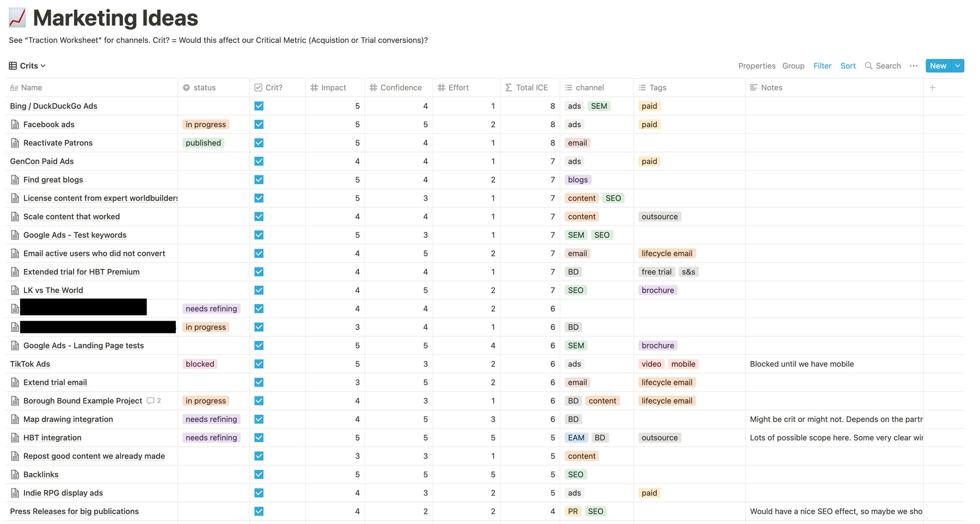Uncheck Crit? for Bing / DuckDuckGo Ads
980x524 pixels.
pos(259,106)
